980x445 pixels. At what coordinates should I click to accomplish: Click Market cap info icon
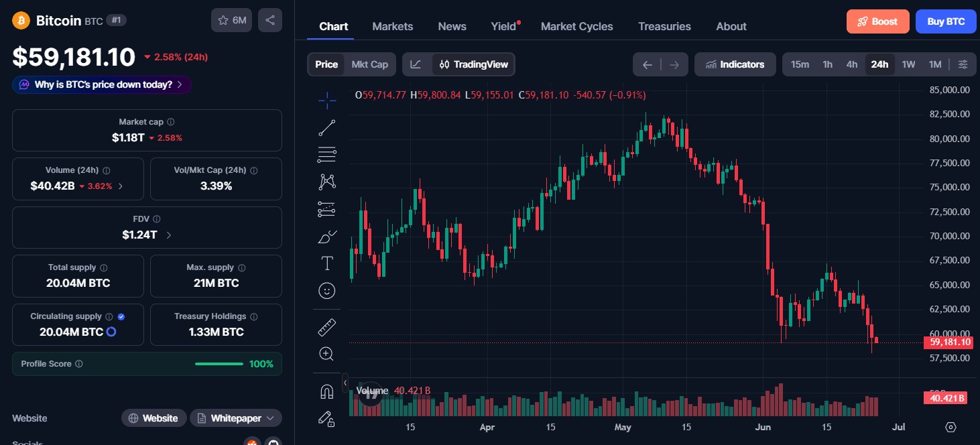click(171, 122)
